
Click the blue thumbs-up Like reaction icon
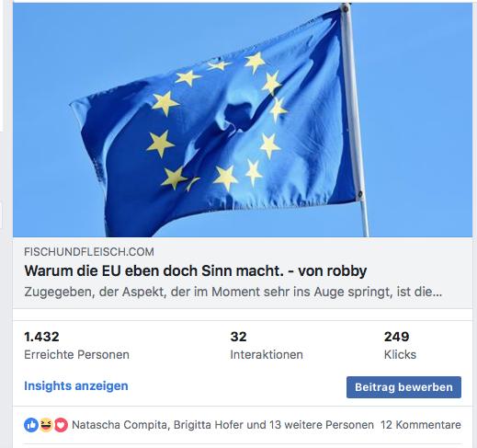[x=31, y=425]
